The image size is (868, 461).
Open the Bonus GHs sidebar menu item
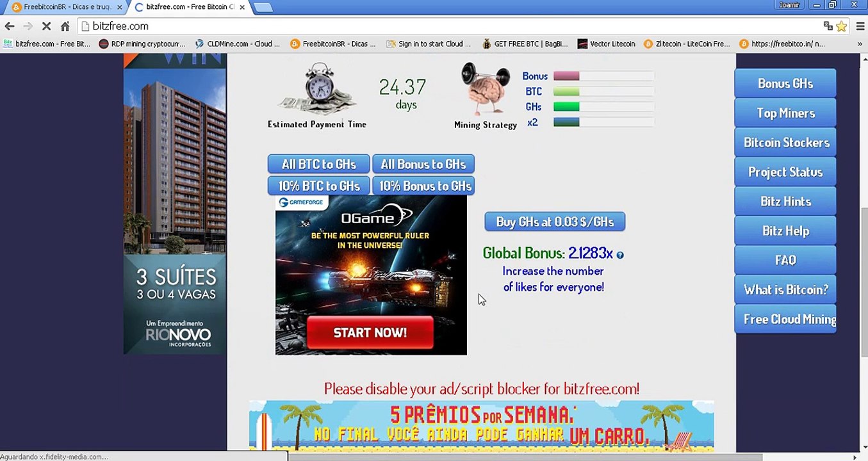[x=785, y=84]
